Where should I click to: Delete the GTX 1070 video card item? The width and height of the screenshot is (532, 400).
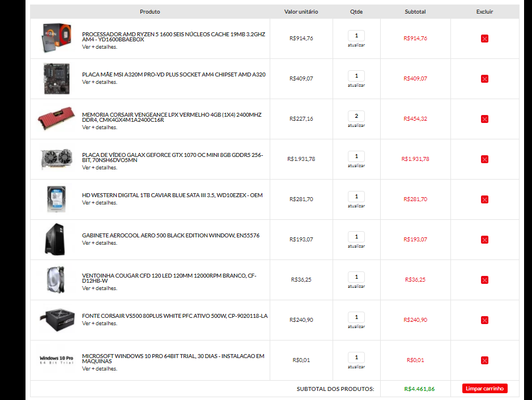click(x=484, y=159)
